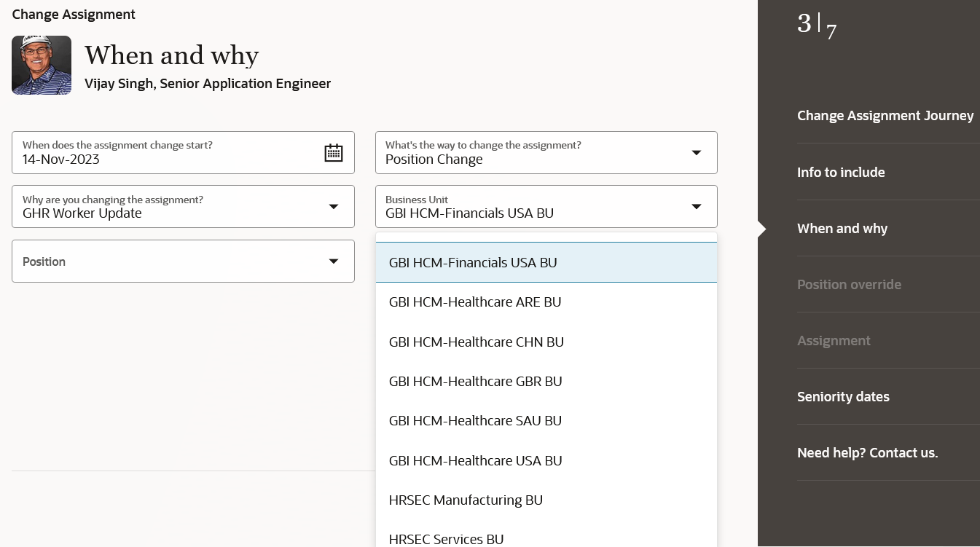Viewport: 980px width, 547px height.
Task: Pick GBI HCM-Healthcare GBR BU from list
Action: (x=546, y=381)
